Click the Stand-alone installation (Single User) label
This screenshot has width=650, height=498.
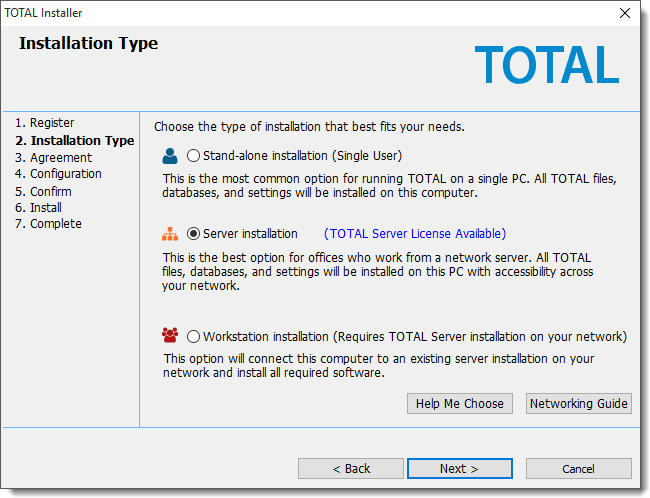(303, 156)
